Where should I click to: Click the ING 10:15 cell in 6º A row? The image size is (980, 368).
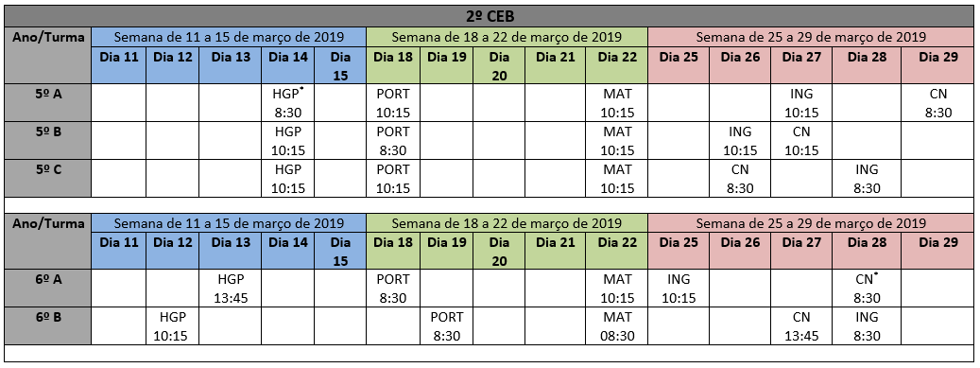pyautogui.click(x=679, y=288)
